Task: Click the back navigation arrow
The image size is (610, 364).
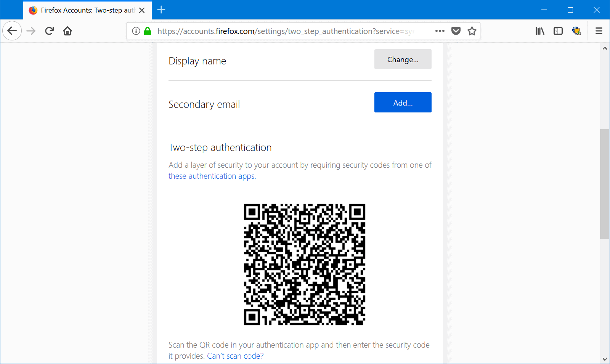Action: click(12, 31)
